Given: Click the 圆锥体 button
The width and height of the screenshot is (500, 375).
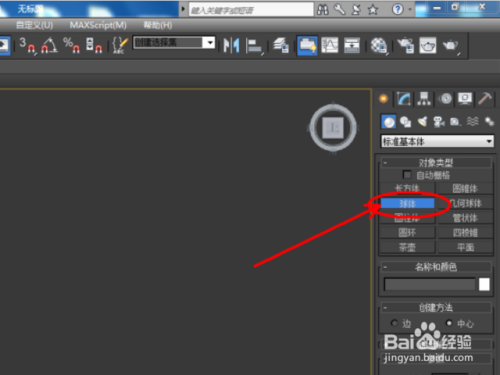Looking at the screenshot, I should [x=465, y=188].
